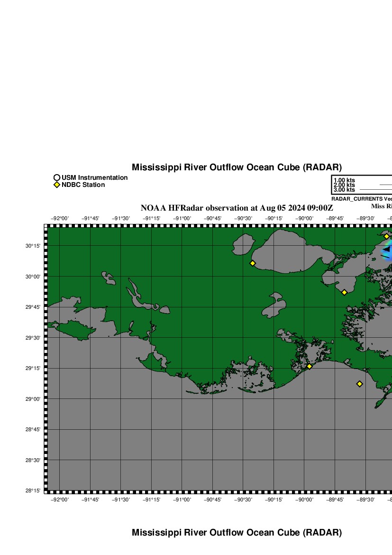Click the bottom Mississippi River Outflow title
Image resolution: width=392 pixels, height=555 pixels.
(x=237, y=533)
